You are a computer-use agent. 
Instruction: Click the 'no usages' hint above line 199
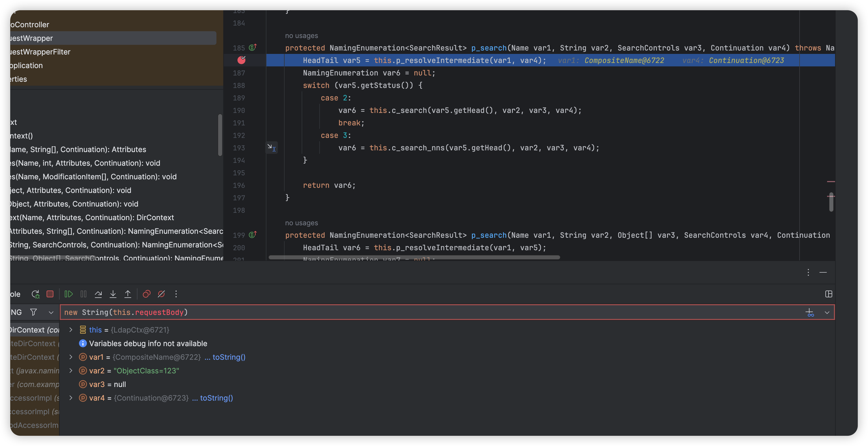click(x=301, y=223)
